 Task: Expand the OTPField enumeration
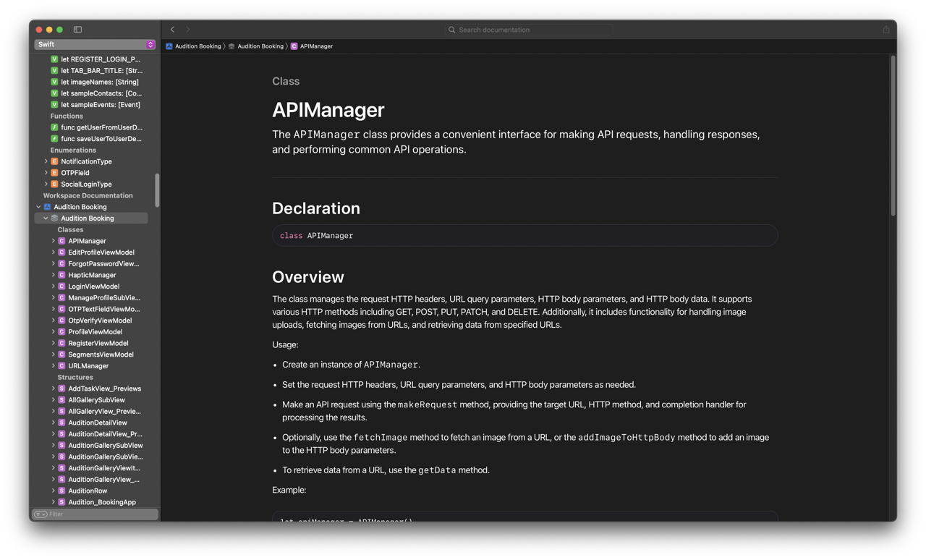46,173
